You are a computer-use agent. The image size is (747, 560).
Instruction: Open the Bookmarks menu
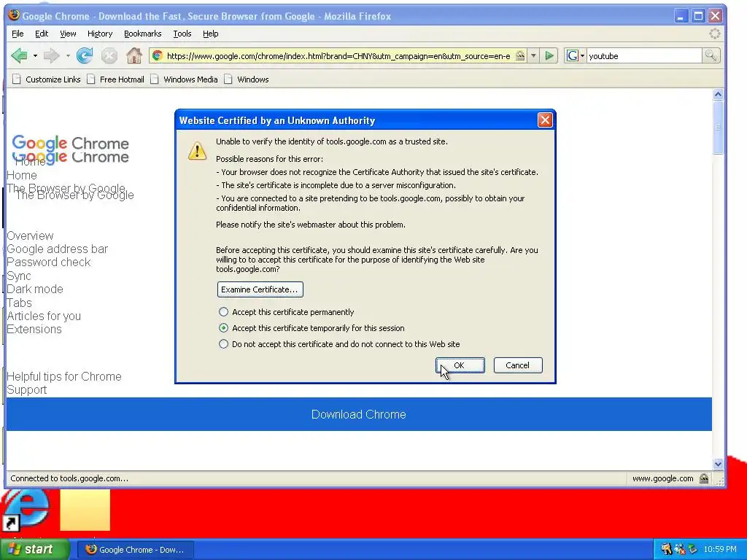(x=142, y=34)
